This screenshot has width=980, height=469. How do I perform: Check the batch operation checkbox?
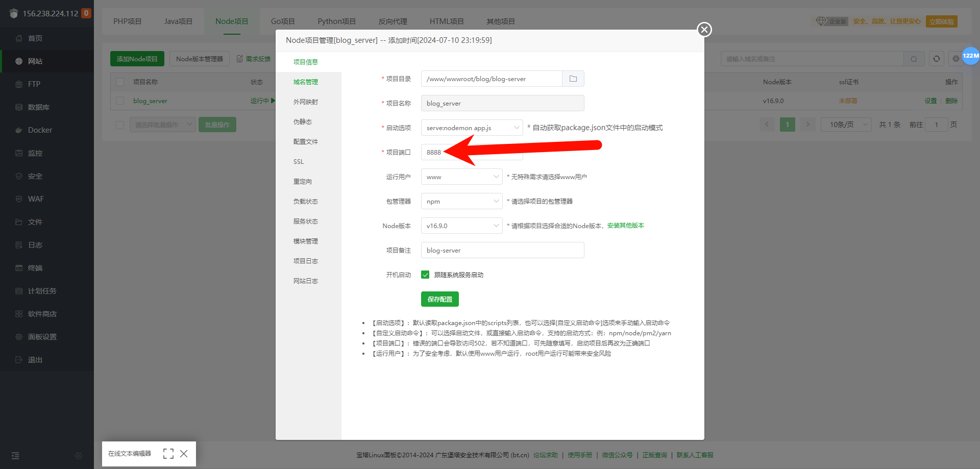pos(120,125)
